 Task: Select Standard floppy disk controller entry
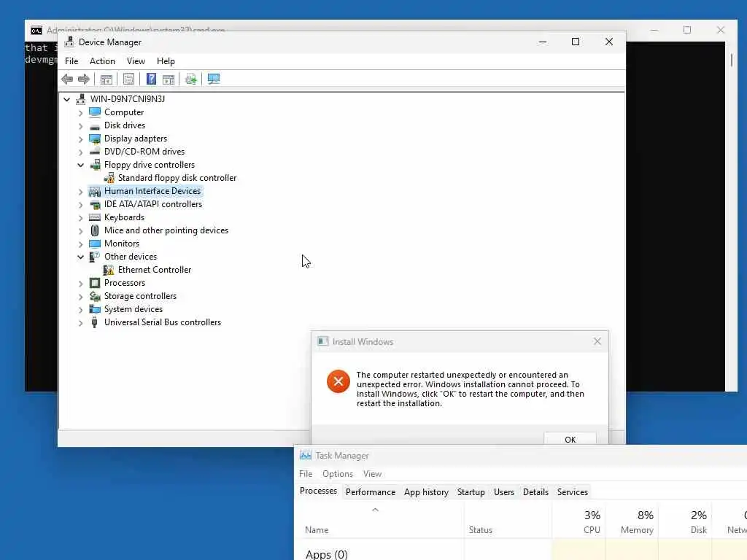tap(177, 178)
